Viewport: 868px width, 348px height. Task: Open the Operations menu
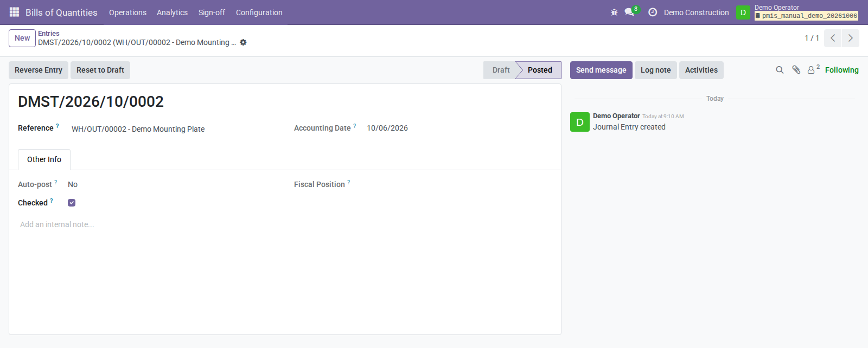[127, 12]
